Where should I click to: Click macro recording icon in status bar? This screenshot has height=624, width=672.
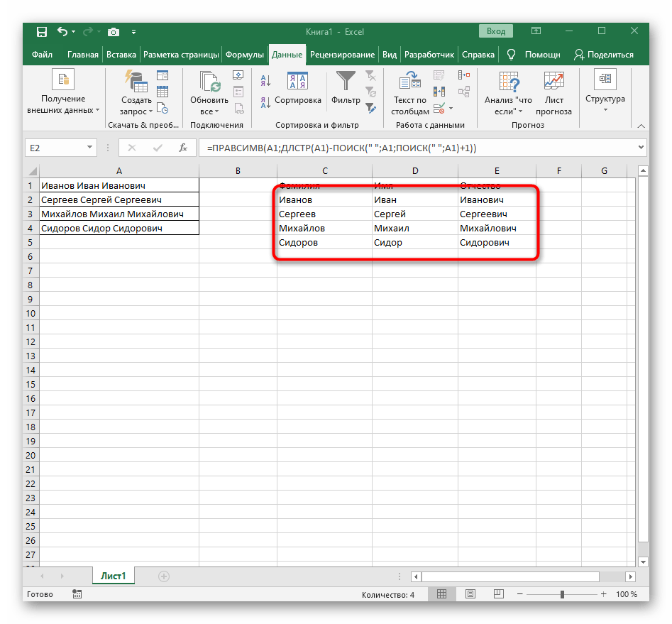point(77,594)
